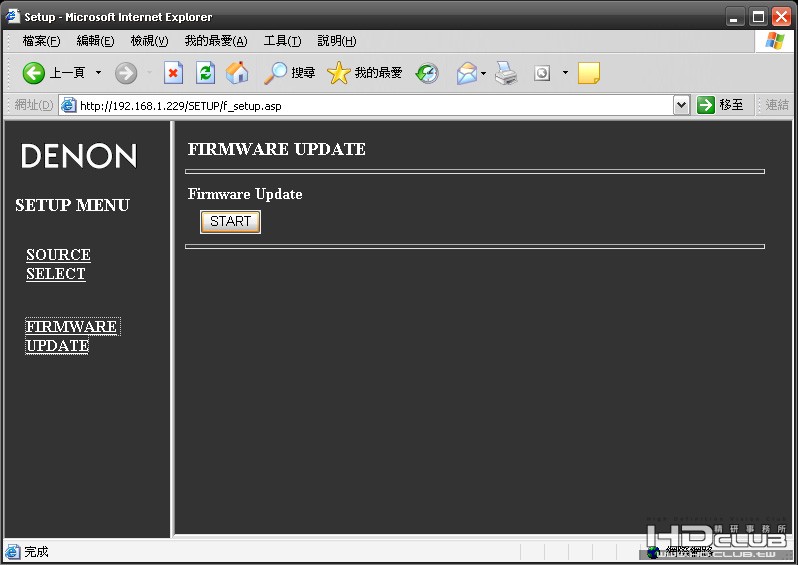
Task: Click the Edit page toolbar icon
Action: click(542, 73)
